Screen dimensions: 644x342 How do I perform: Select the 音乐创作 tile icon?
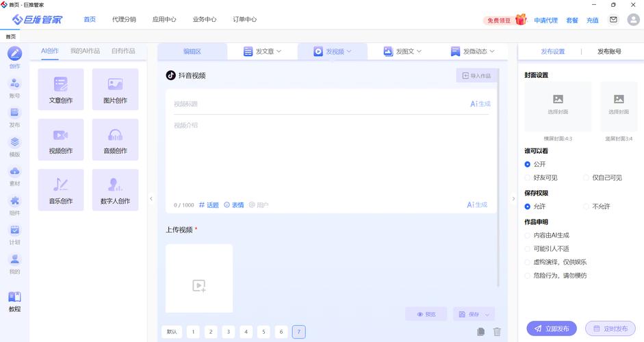[x=61, y=185]
